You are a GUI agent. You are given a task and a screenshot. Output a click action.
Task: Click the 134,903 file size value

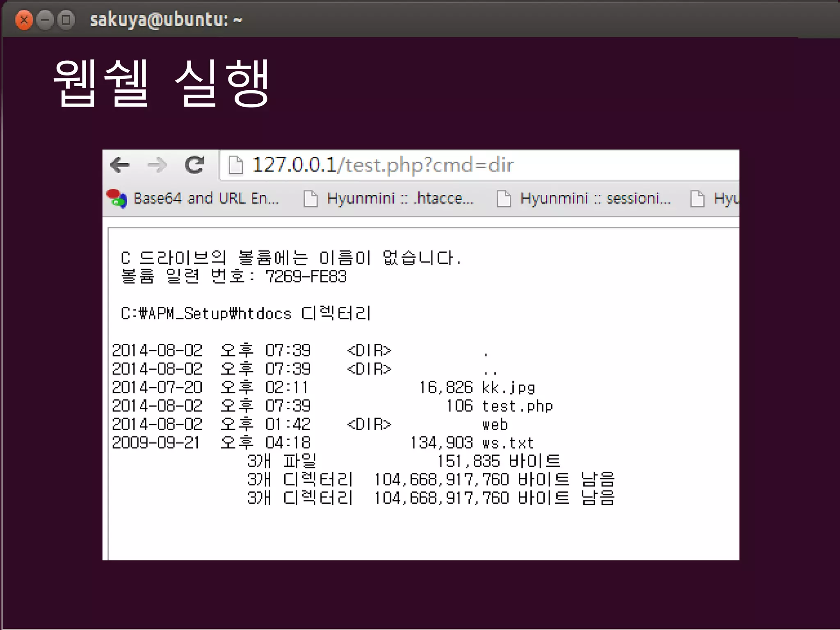[442, 443]
